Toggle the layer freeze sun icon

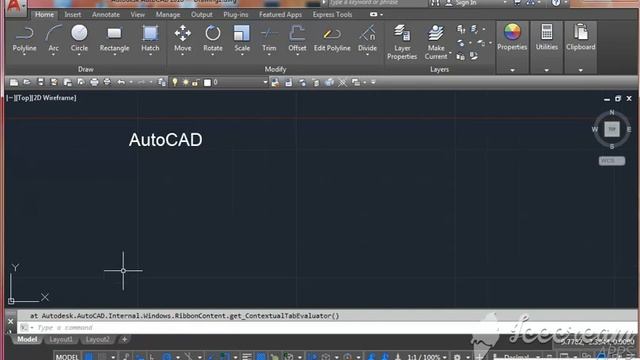(186, 82)
